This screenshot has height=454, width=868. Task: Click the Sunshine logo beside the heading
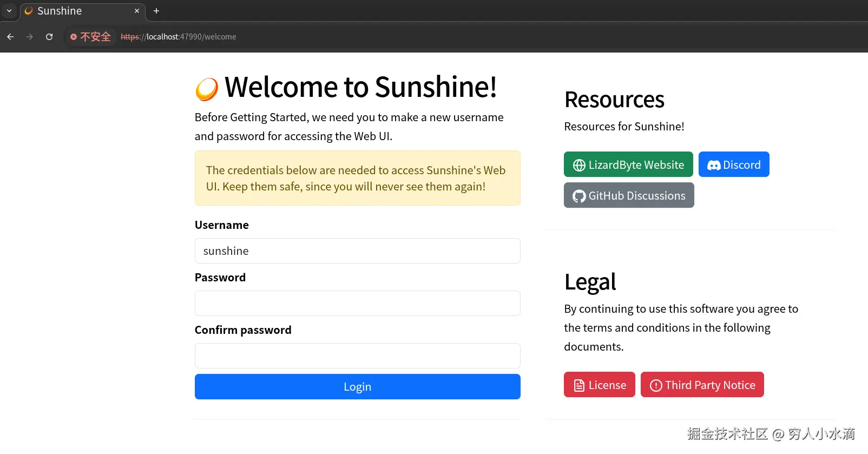(207, 89)
